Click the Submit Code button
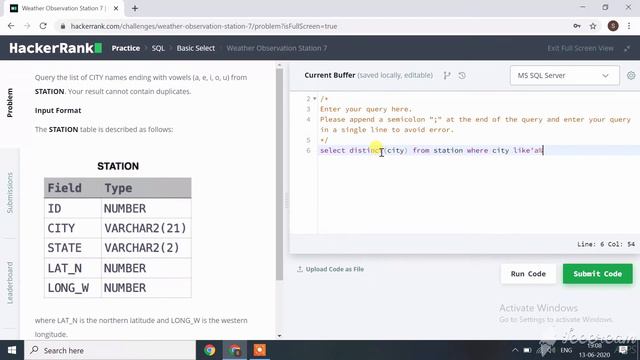 pyautogui.click(x=598, y=274)
